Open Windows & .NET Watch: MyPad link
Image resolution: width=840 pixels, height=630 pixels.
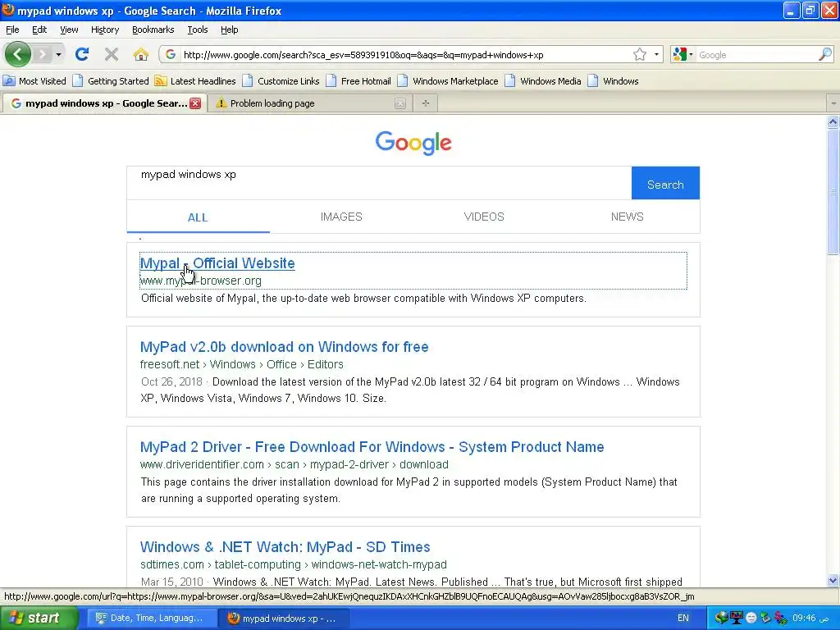coord(285,547)
